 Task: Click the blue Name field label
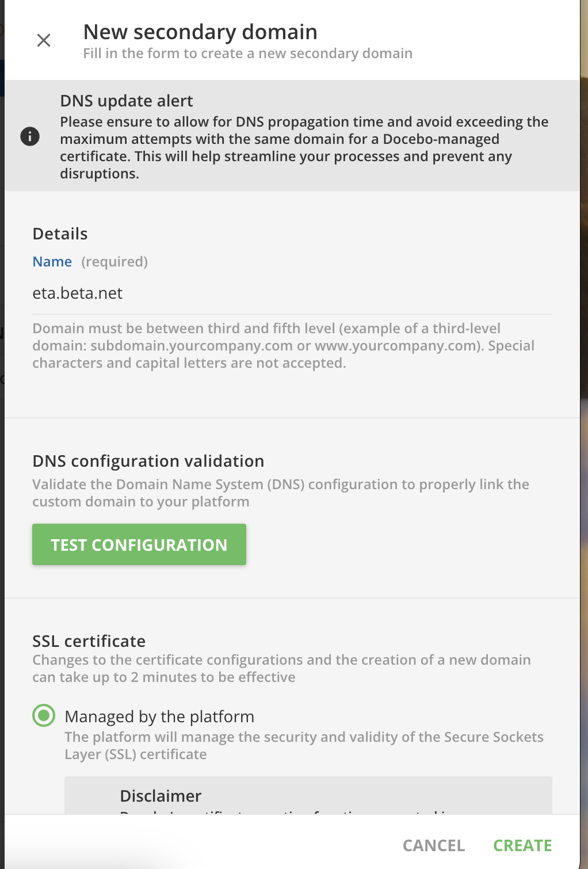click(52, 262)
